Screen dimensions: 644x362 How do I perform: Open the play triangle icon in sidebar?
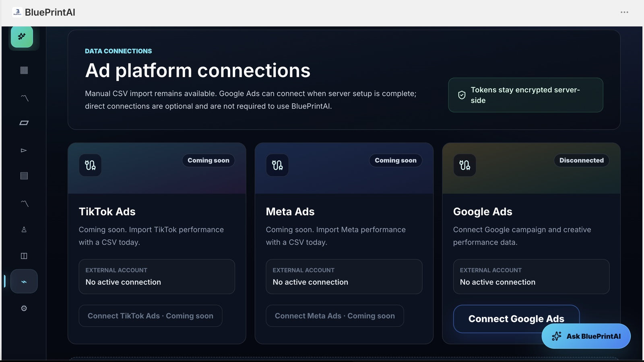(x=24, y=150)
